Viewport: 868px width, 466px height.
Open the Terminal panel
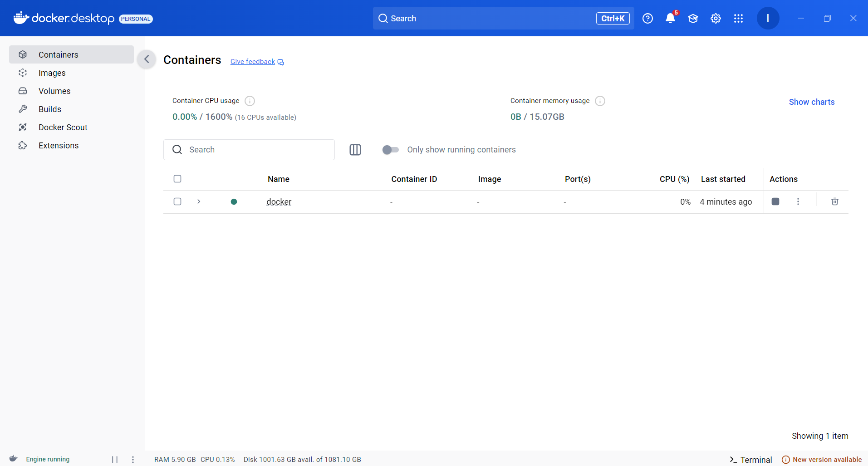[751, 460]
